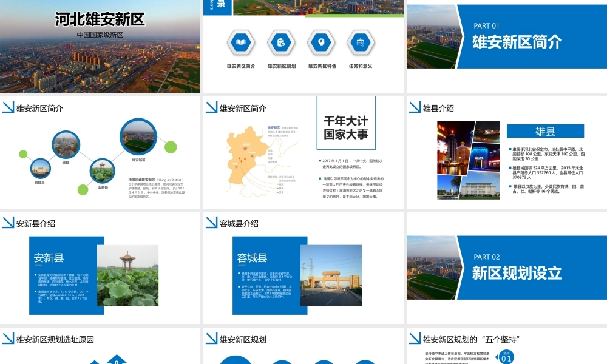Click the calendar icon above 任务和意义
The width and height of the screenshot is (607, 364).
pos(361,42)
